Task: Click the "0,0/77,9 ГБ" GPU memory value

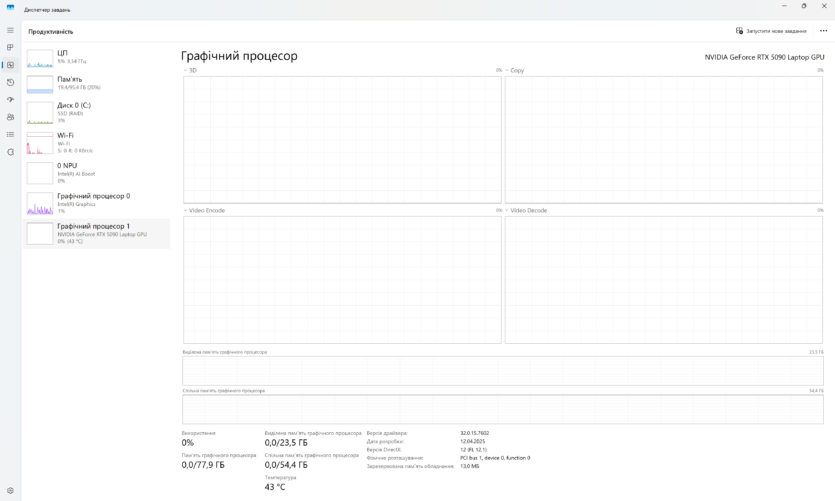Action: coord(203,465)
